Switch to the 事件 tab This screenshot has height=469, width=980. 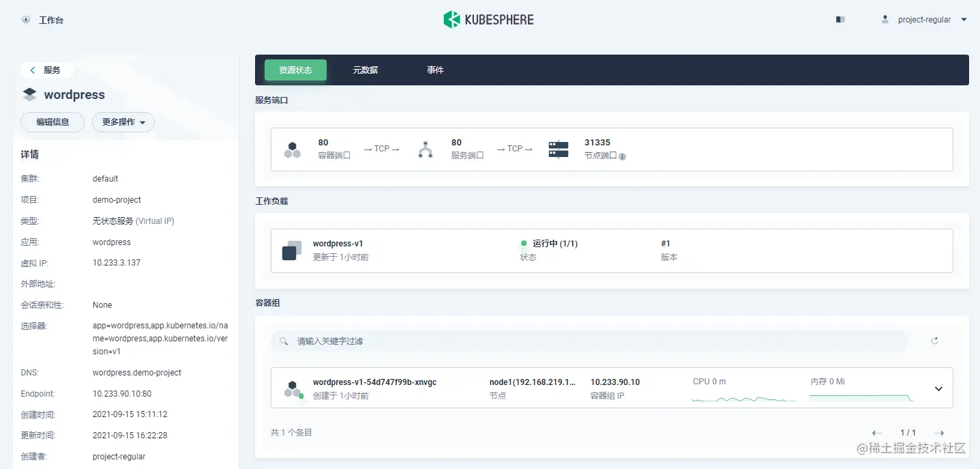435,70
